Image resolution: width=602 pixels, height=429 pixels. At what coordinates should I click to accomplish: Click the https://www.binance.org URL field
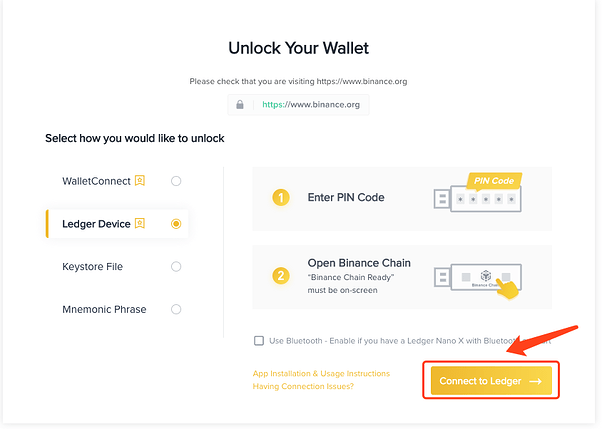(x=310, y=103)
